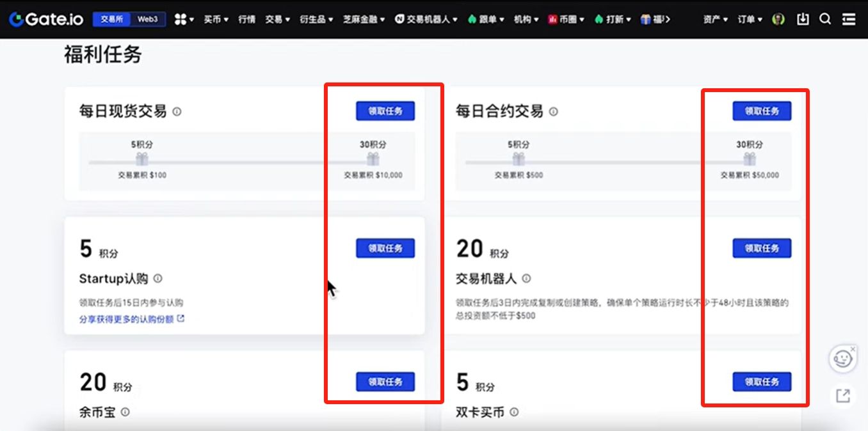
Task: Open the four-dot apps grid menu
Action: point(183,19)
